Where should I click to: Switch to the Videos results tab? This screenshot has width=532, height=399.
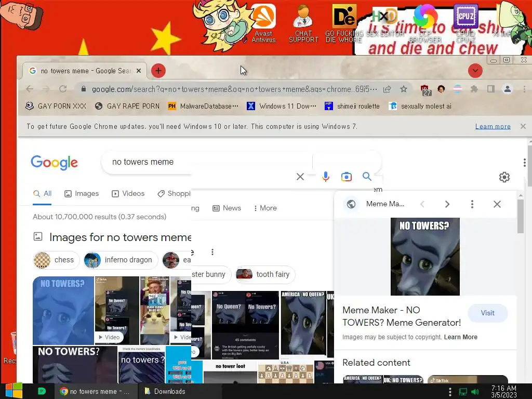128,194
